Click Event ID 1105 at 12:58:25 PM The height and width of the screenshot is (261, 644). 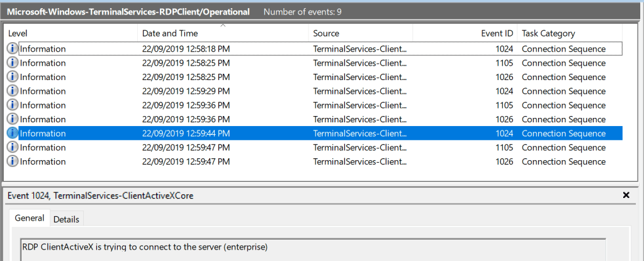click(504, 63)
